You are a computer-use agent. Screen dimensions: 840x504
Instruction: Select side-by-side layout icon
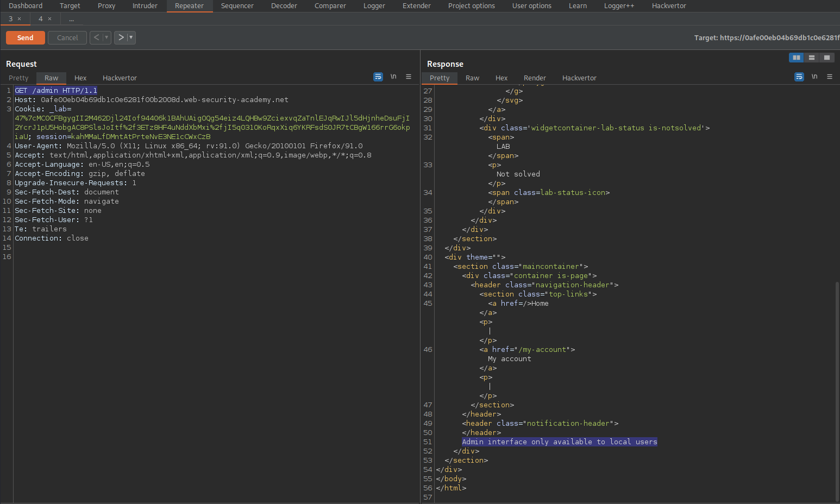pyautogui.click(x=797, y=58)
